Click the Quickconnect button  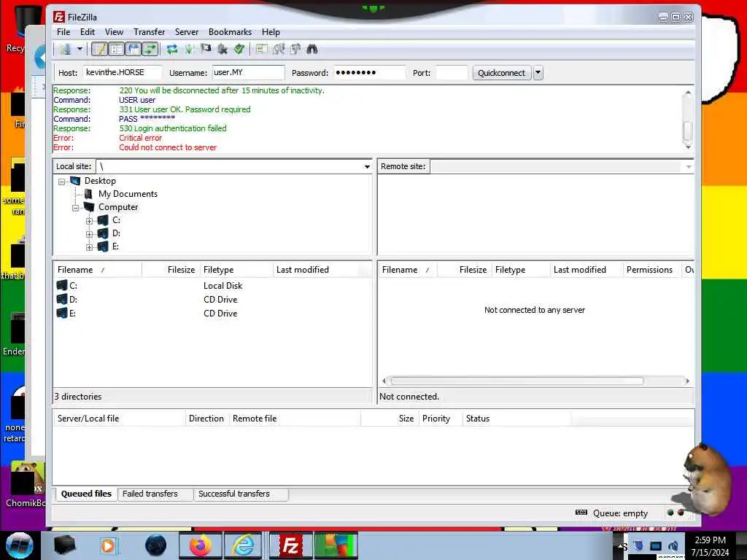pyautogui.click(x=502, y=73)
